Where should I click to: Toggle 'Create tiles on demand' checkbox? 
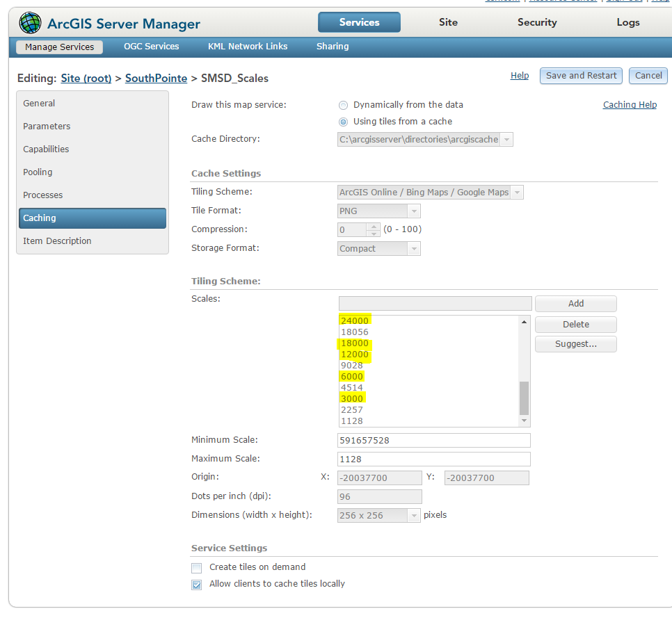[196, 568]
